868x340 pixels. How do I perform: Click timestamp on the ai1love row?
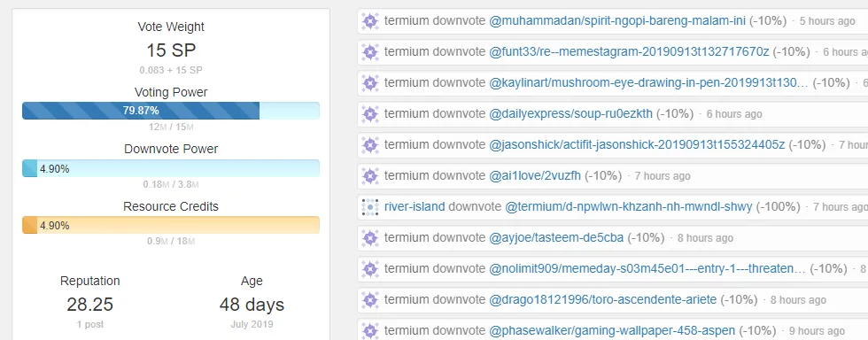coord(663,176)
